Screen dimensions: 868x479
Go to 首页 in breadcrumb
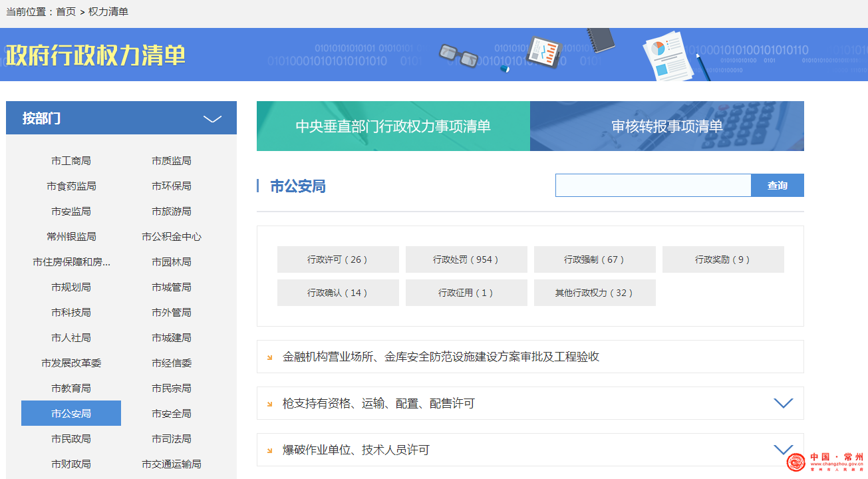pyautogui.click(x=66, y=12)
